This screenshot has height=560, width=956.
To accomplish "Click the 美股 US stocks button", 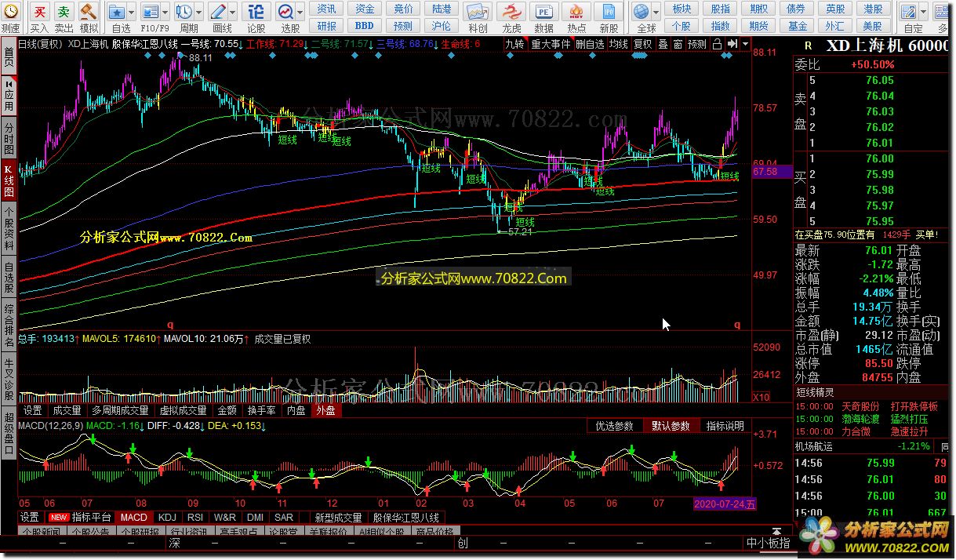I will [874, 26].
